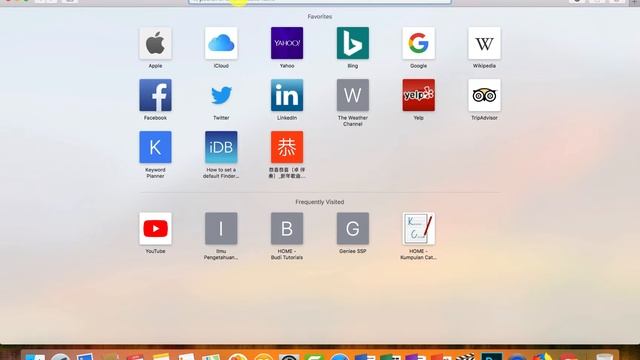Open the orange Chinese character favorite
Viewport: 640px width, 360px height.
pyautogui.click(x=287, y=147)
